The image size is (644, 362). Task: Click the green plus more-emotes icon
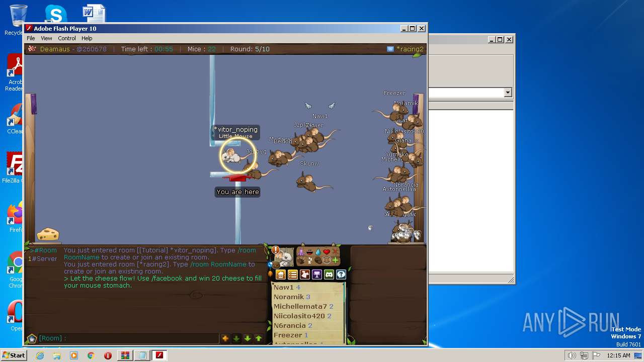click(x=335, y=260)
